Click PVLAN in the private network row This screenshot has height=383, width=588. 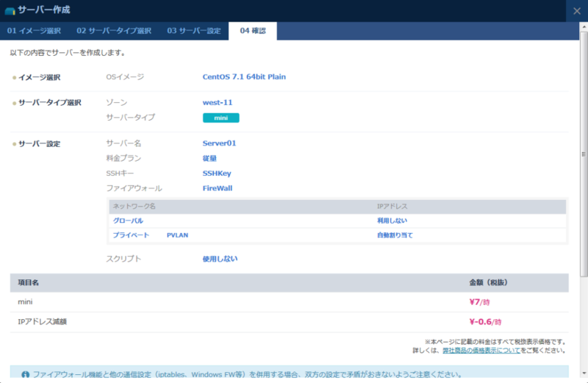point(177,235)
